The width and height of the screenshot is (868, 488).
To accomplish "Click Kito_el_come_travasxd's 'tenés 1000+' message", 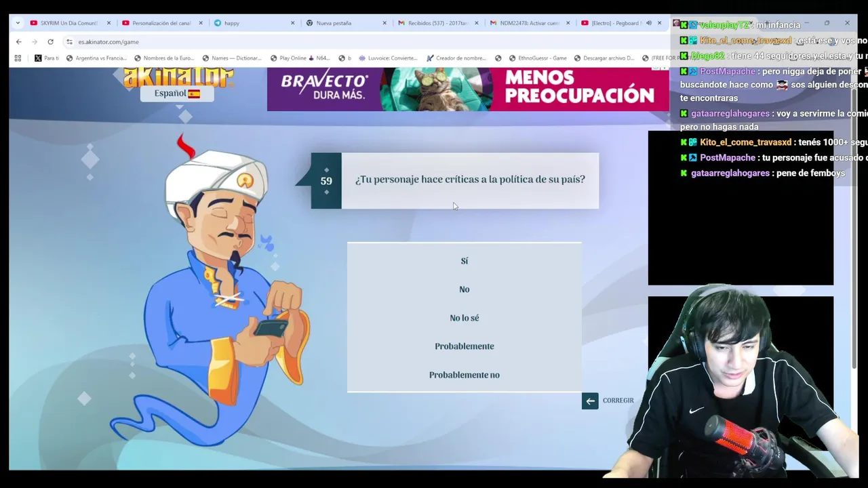I will pos(774,142).
